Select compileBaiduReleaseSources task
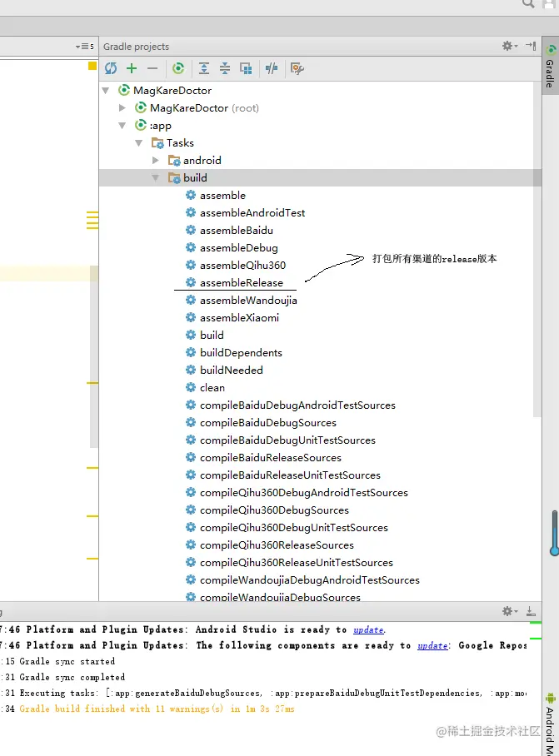The height and width of the screenshot is (756, 559). (x=264, y=458)
